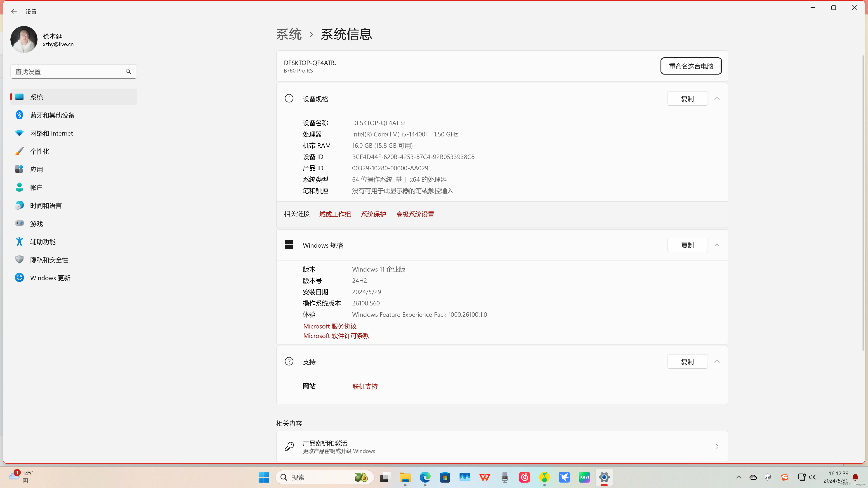This screenshot has width=868, height=488.
Task: Copy Windows specifications with 复制 button
Action: [x=687, y=245]
